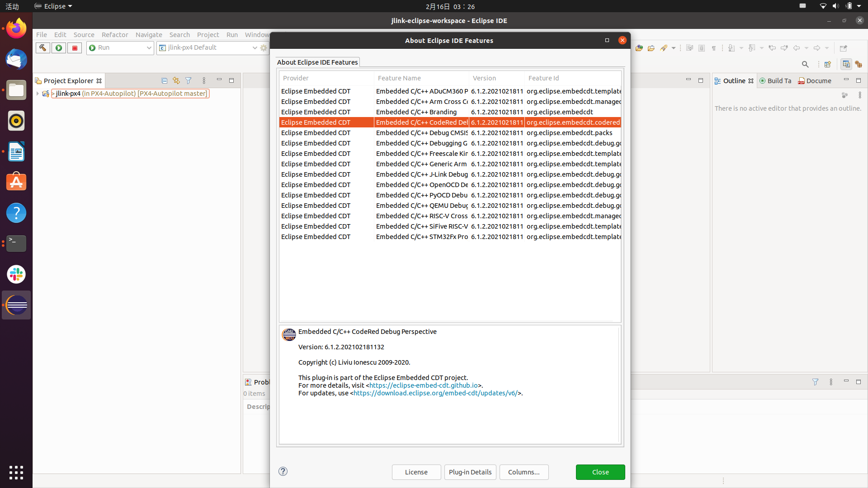
Task: Click the magnifier search icon in toolbar
Action: [x=805, y=65]
